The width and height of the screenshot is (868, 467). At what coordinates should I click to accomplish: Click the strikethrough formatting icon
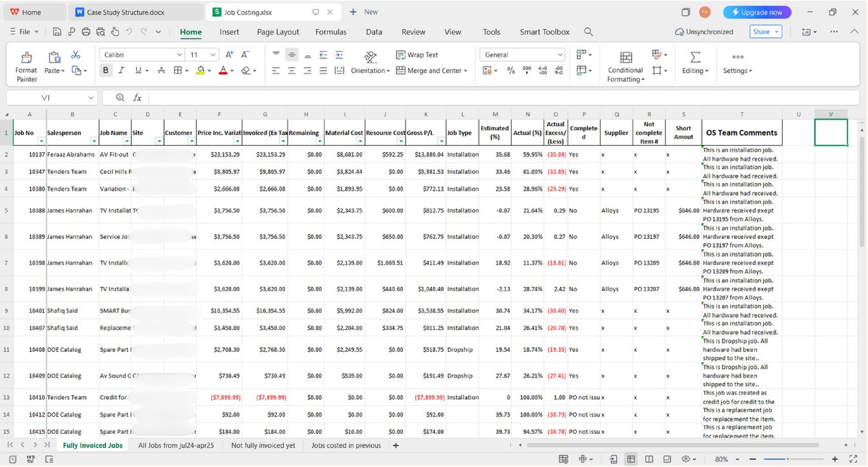click(x=161, y=71)
